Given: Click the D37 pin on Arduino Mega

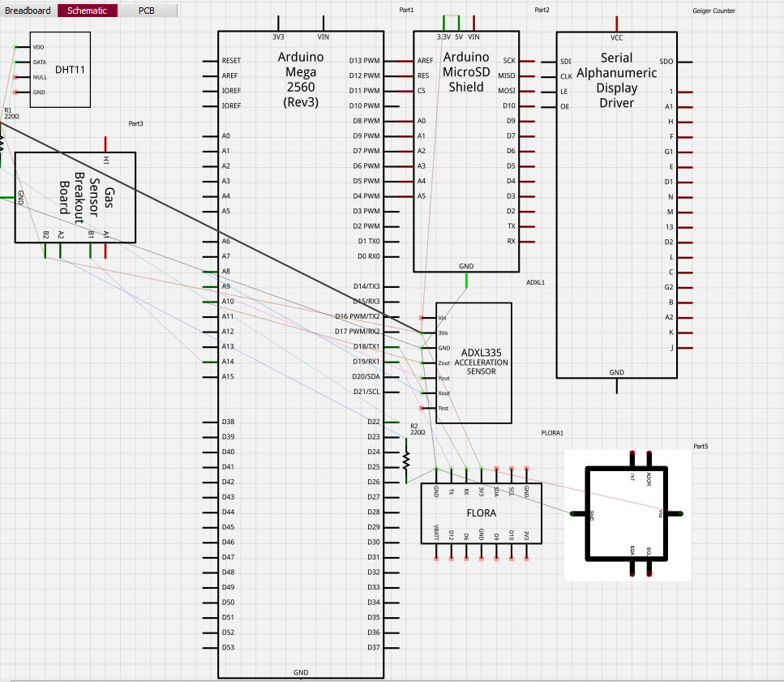Looking at the screenshot, I should (x=391, y=647).
